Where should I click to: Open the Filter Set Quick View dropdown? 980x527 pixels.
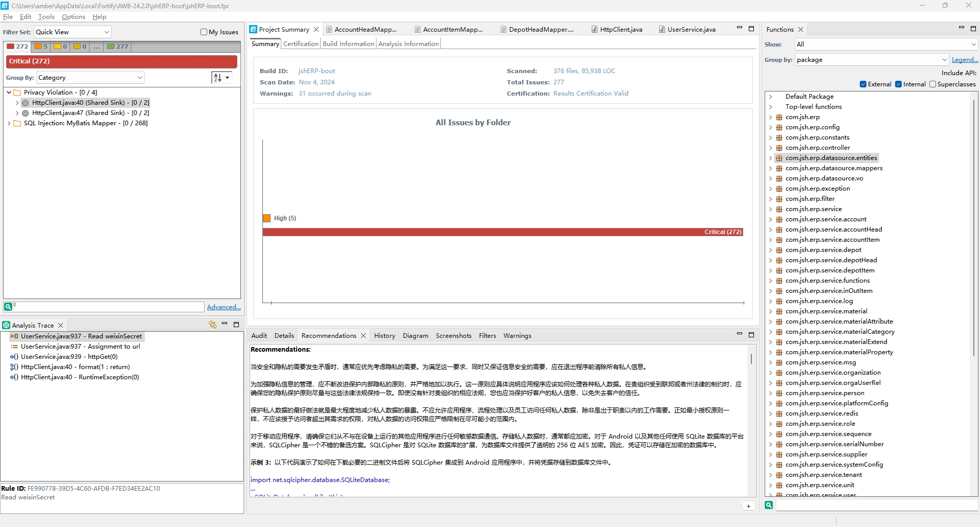point(73,32)
